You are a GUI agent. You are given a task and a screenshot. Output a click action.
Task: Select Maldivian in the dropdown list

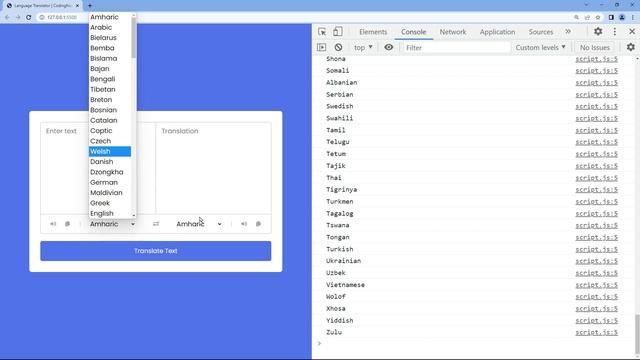click(x=110, y=193)
